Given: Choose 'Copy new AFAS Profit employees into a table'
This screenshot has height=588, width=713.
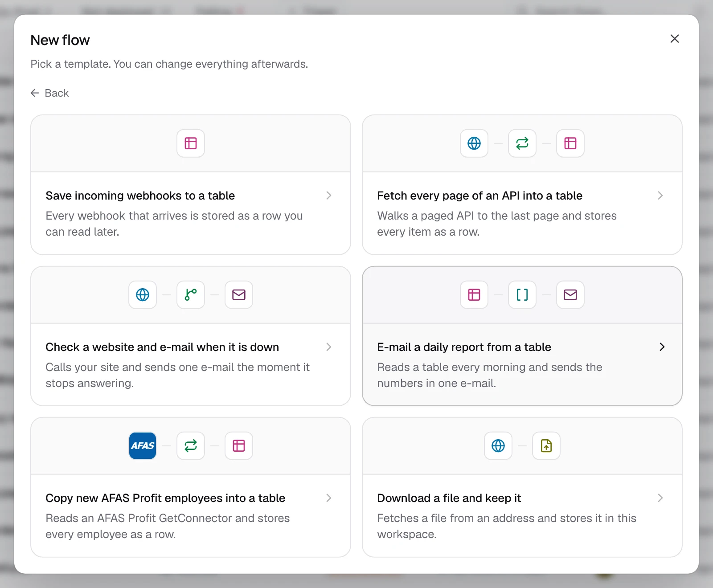Looking at the screenshot, I should tap(191, 487).
